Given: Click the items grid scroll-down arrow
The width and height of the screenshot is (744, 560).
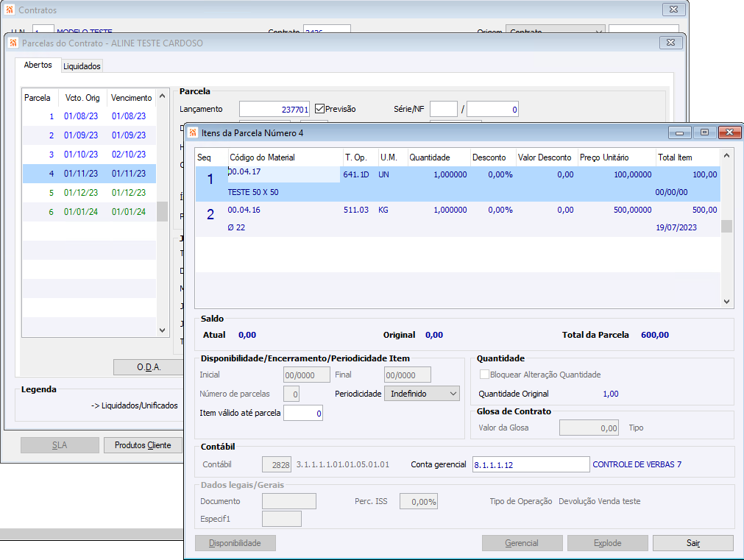Looking at the screenshot, I should pos(726,302).
